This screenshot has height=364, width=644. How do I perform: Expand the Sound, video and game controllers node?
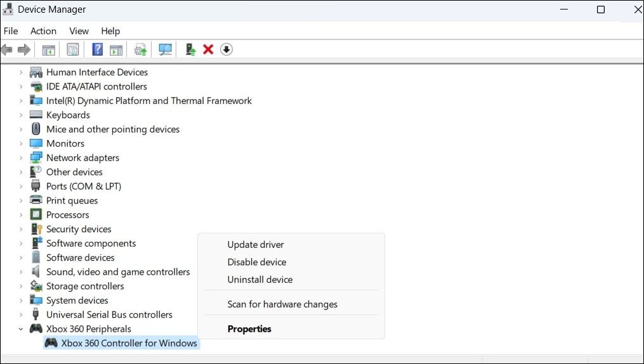(21, 272)
